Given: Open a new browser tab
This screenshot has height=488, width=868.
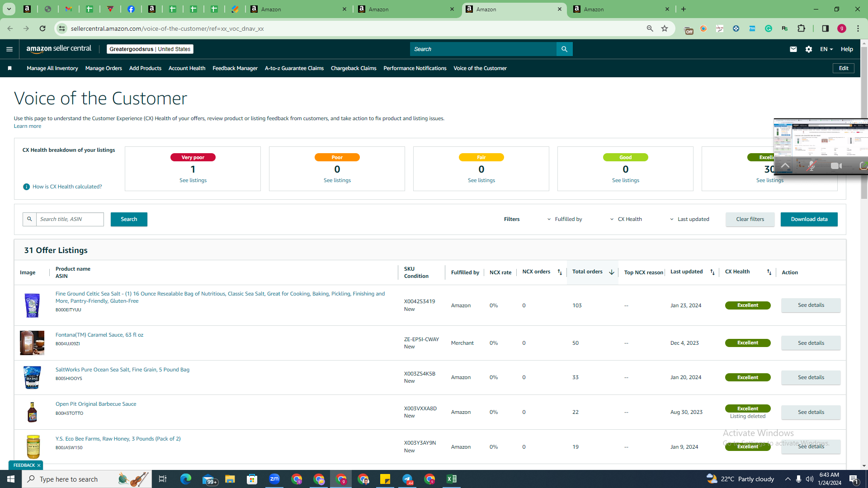Looking at the screenshot, I should tap(684, 9).
